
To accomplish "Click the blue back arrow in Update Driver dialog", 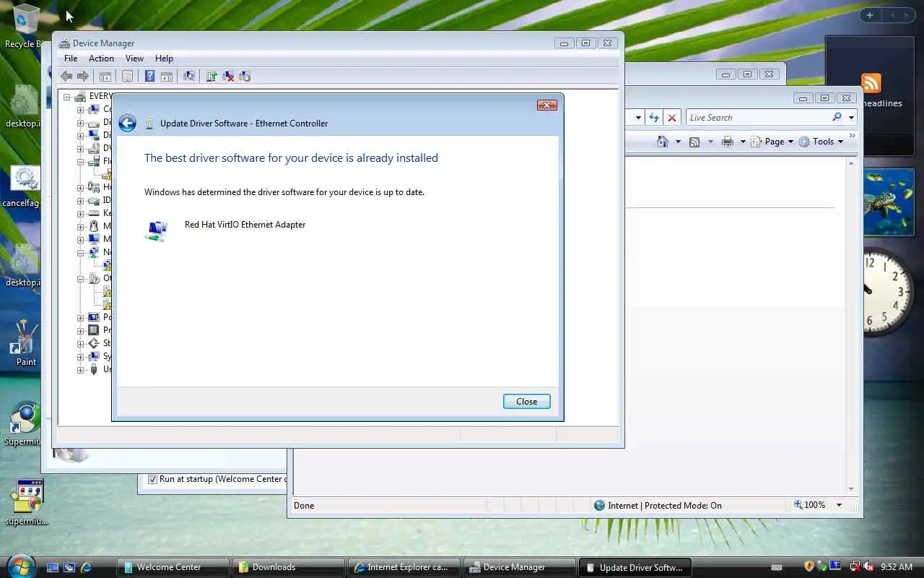I will point(128,124).
